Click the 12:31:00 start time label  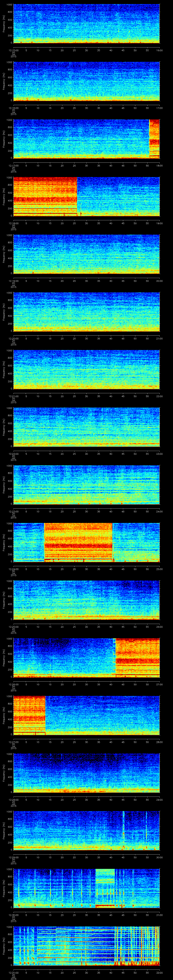coord(13,972)
